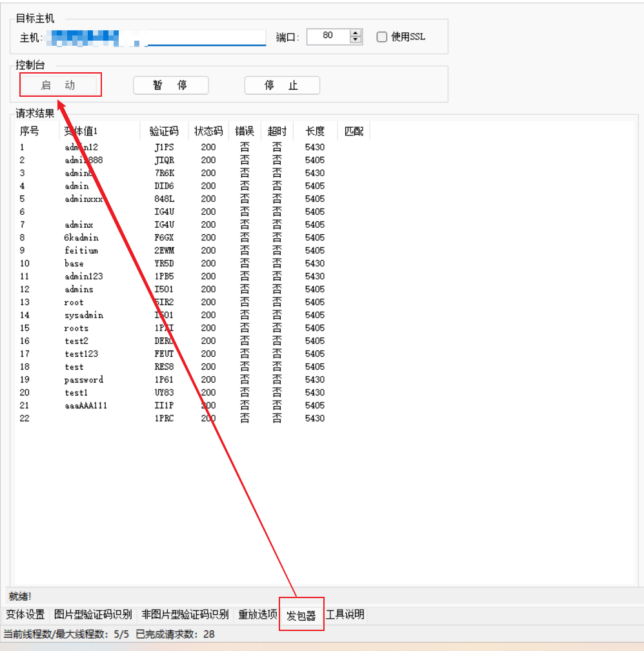Enable the 使用SSL checkbox
The image size is (644, 651).
(382, 37)
